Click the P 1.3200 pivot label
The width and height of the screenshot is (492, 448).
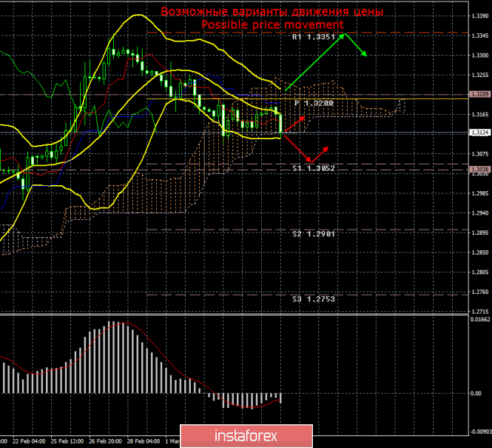[x=314, y=103]
